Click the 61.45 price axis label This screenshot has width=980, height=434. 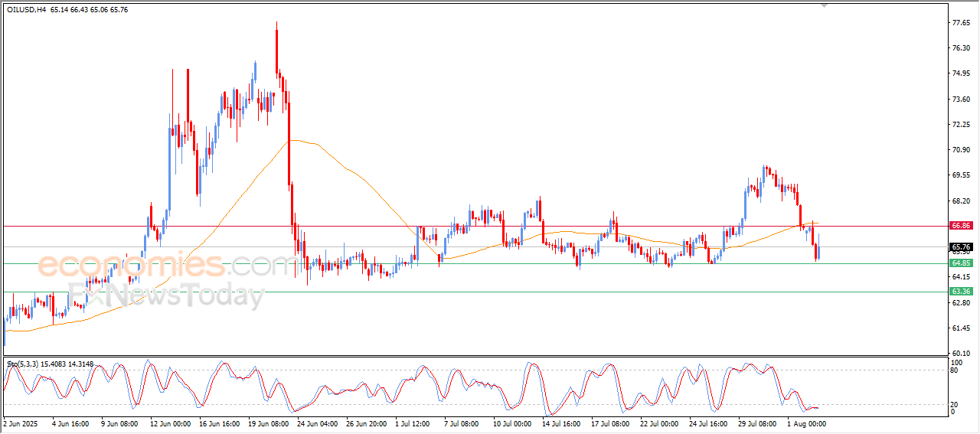(x=961, y=328)
